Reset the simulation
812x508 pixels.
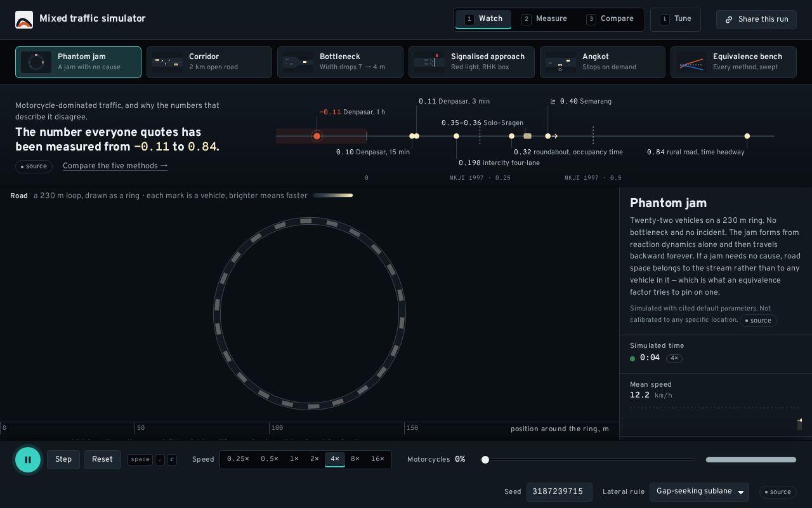click(x=102, y=460)
